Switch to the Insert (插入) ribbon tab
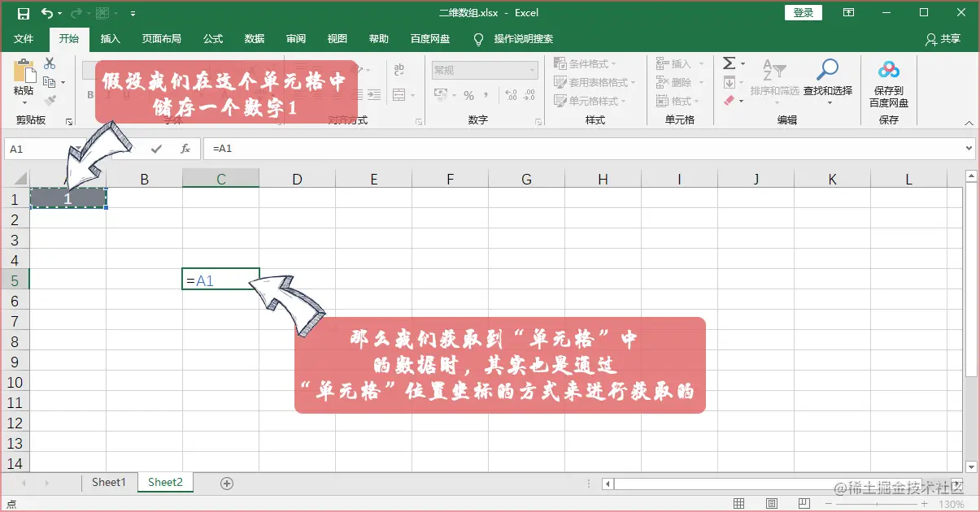 coord(110,39)
